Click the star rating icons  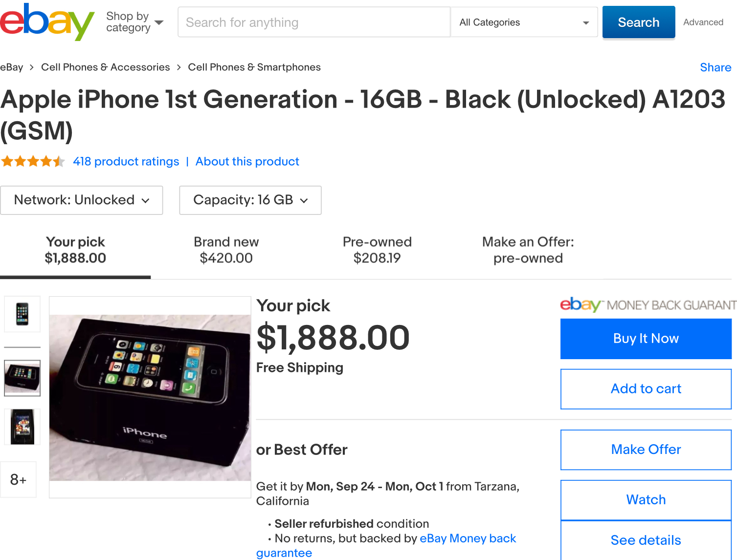pos(33,161)
